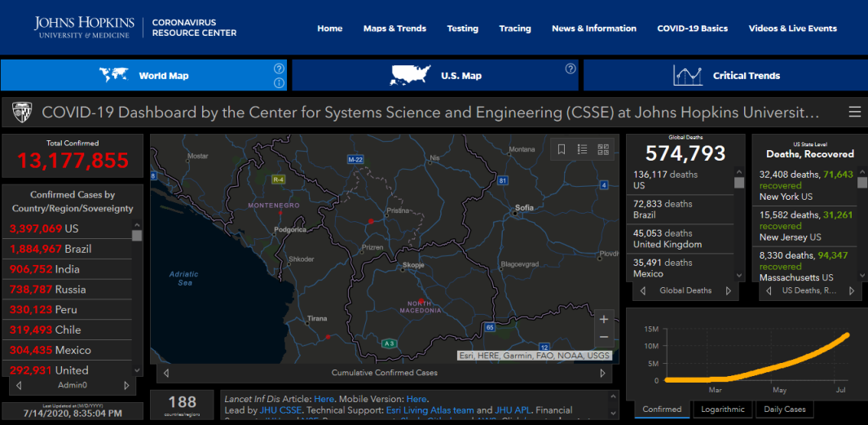Zoom in on the map
Image resolution: width=868 pixels, height=425 pixels.
point(604,319)
